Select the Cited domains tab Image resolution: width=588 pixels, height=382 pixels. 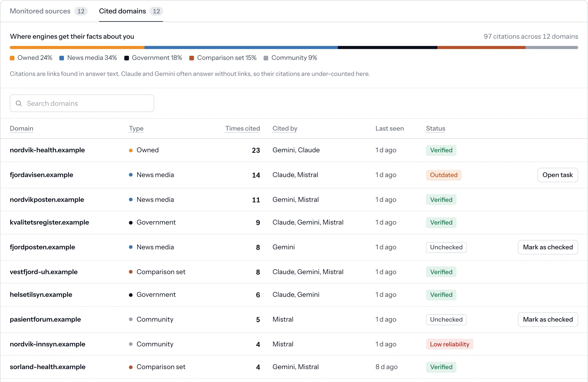(131, 11)
